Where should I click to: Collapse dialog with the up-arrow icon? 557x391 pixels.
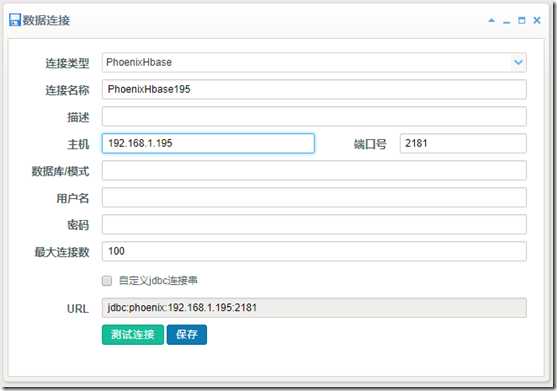491,20
